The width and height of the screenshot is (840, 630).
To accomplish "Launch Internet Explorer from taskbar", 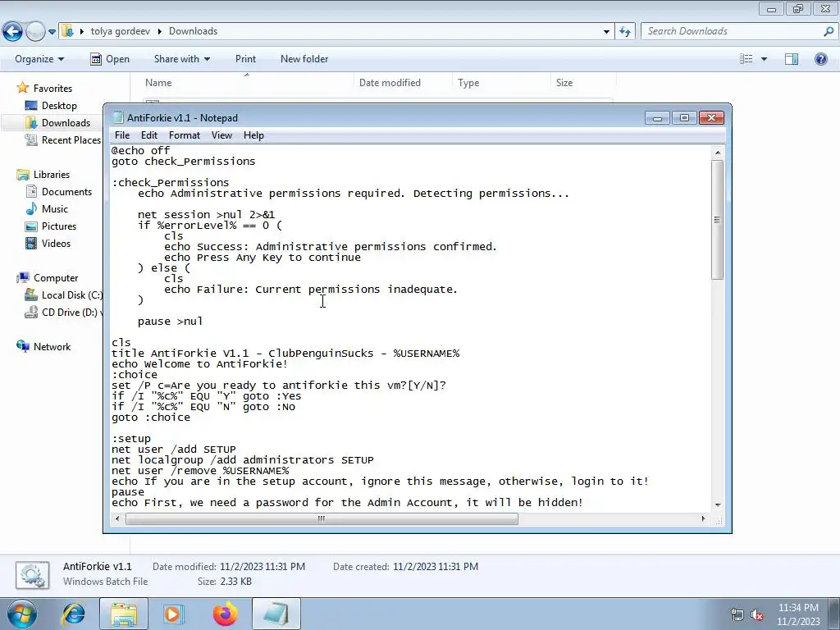I will [74, 614].
